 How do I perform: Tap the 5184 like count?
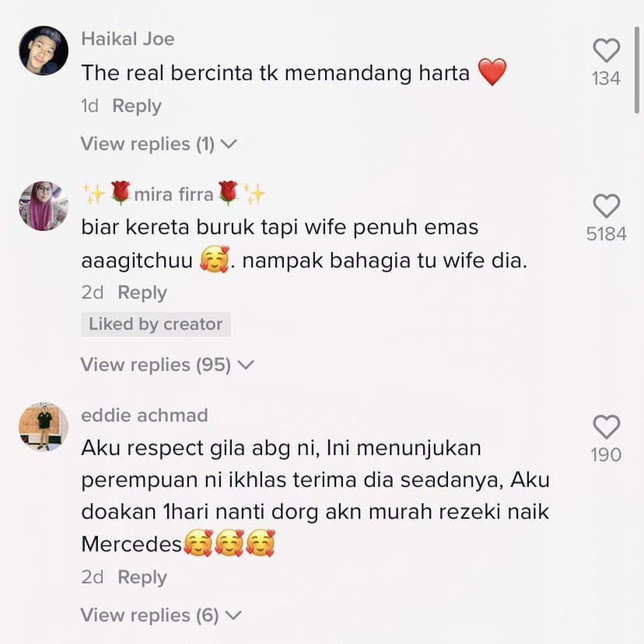(x=606, y=233)
